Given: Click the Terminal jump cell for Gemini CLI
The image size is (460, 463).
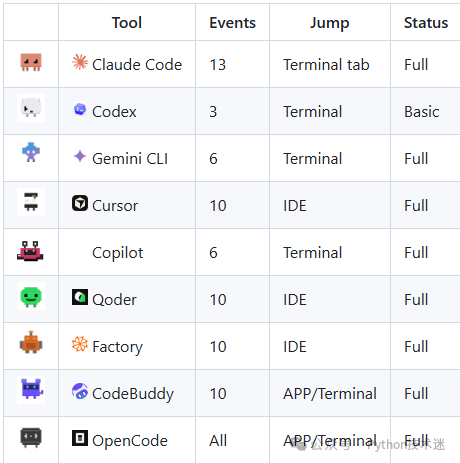Looking at the screenshot, I should tap(313, 159).
